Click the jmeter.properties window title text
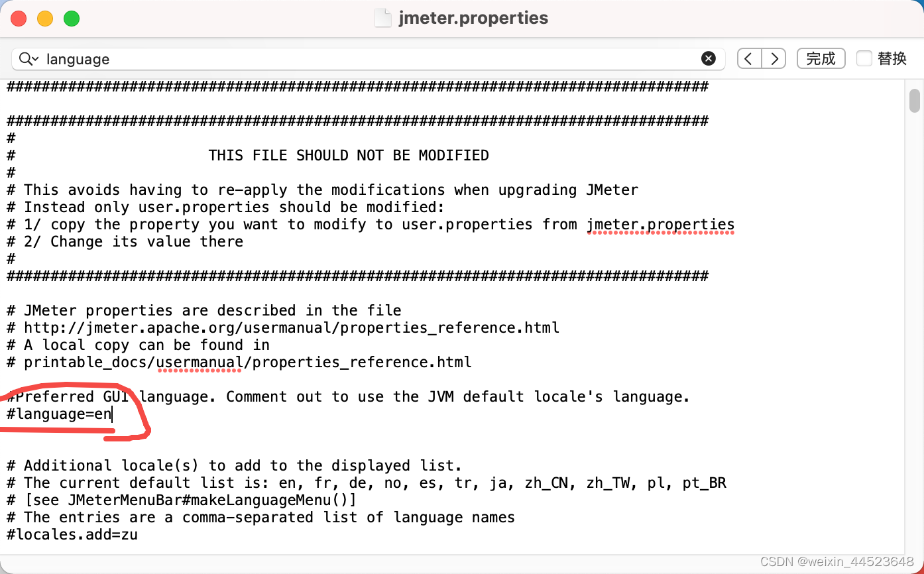 [473, 18]
